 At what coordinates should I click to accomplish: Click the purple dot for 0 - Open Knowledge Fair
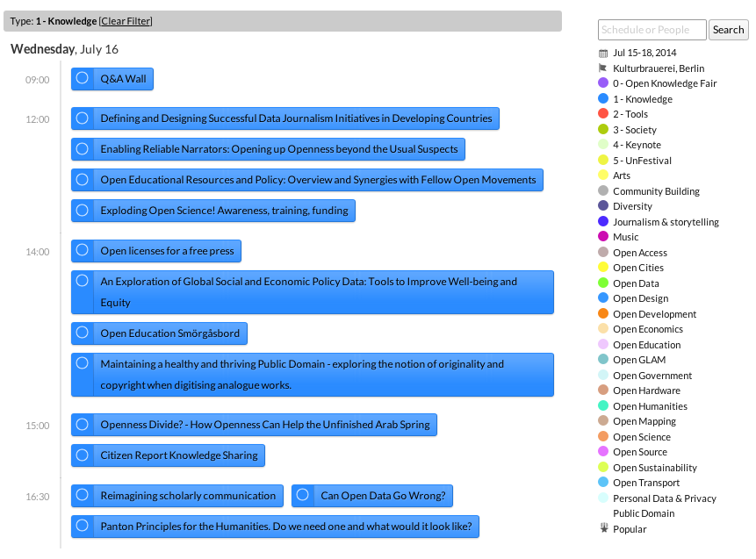(603, 82)
